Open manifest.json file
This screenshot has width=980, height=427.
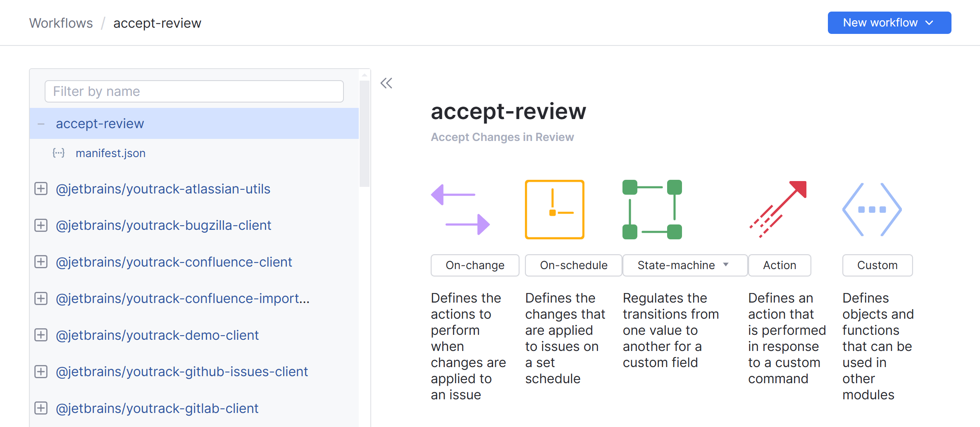coord(110,153)
